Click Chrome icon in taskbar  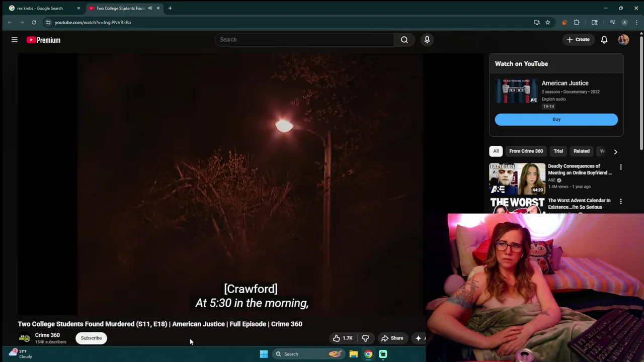click(x=368, y=354)
